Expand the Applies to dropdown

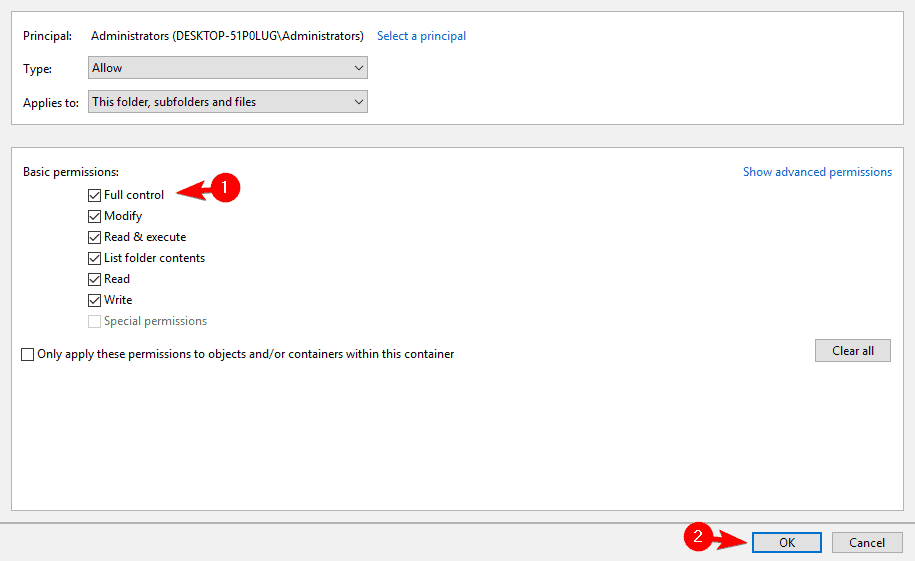[227, 102]
